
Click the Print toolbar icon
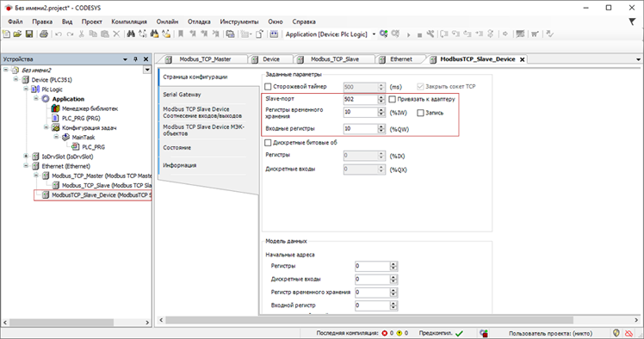[x=44, y=34]
